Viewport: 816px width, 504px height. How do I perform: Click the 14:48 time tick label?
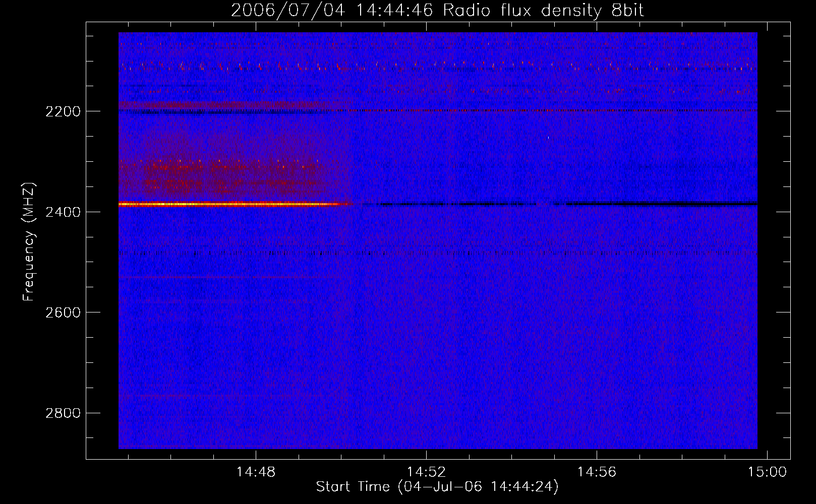256,472
